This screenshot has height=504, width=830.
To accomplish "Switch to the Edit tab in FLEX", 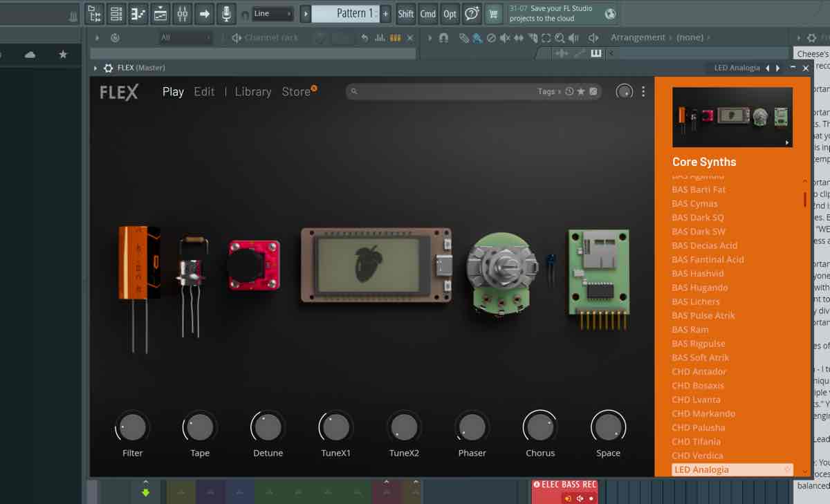I will (204, 91).
